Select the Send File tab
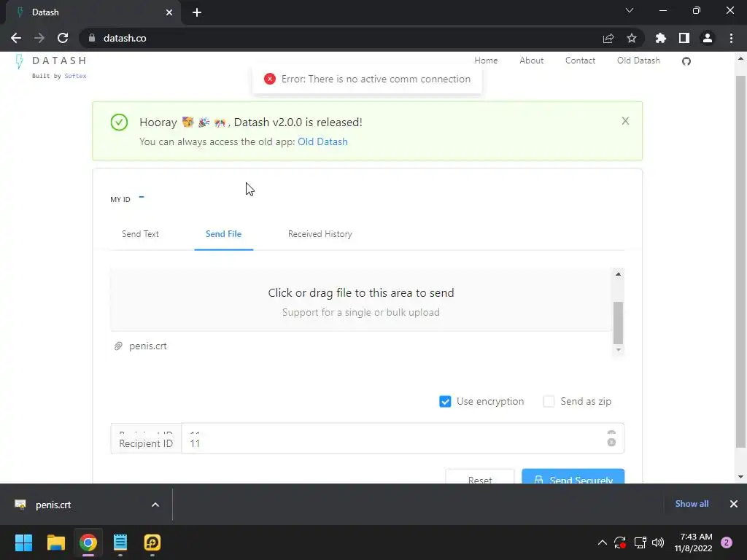 pos(223,234)
